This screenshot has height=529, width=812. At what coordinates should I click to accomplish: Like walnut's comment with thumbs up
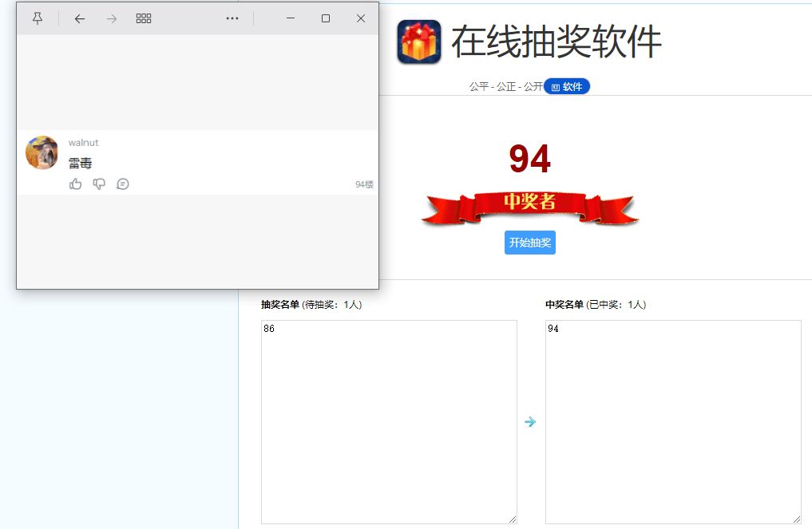[76, 184]
